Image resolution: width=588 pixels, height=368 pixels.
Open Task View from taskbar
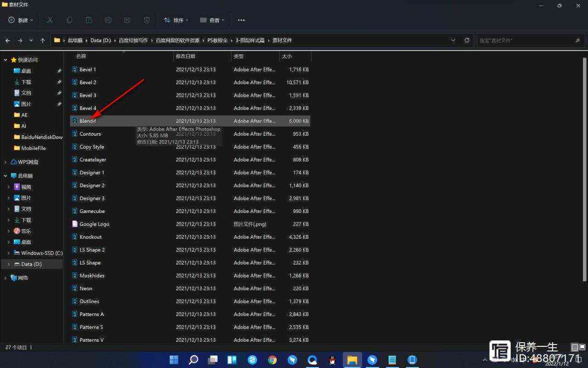click(213, 360)
